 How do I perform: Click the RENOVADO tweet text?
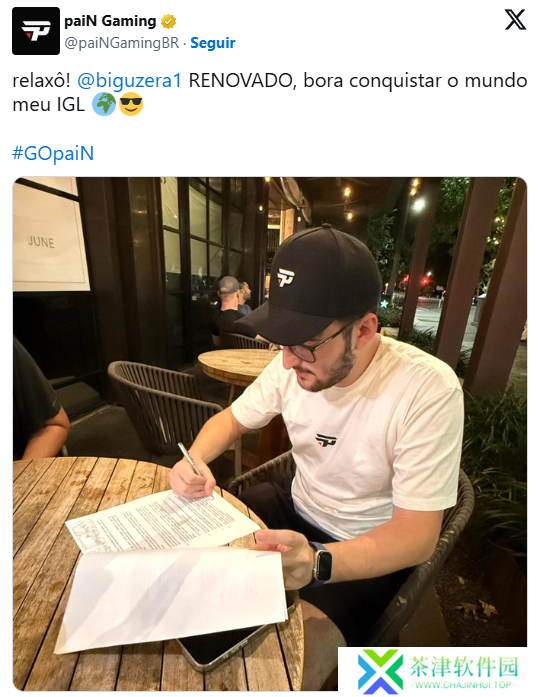[243, 81]
